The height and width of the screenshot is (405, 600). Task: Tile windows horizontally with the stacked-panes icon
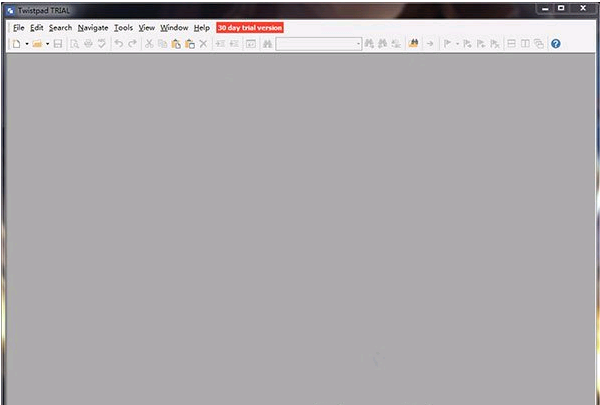[x=511, y=44]
